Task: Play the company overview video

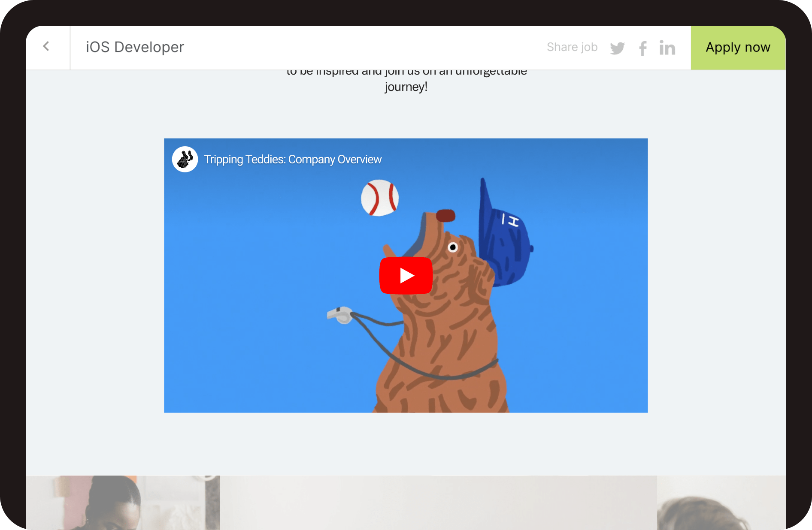Action: (406, 276)
